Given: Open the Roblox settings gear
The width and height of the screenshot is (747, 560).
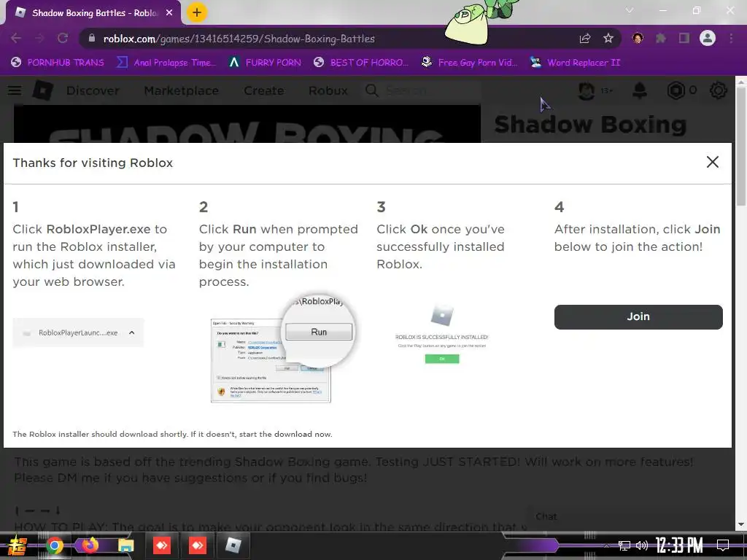Looking at the screenshot, I should 718,90.
